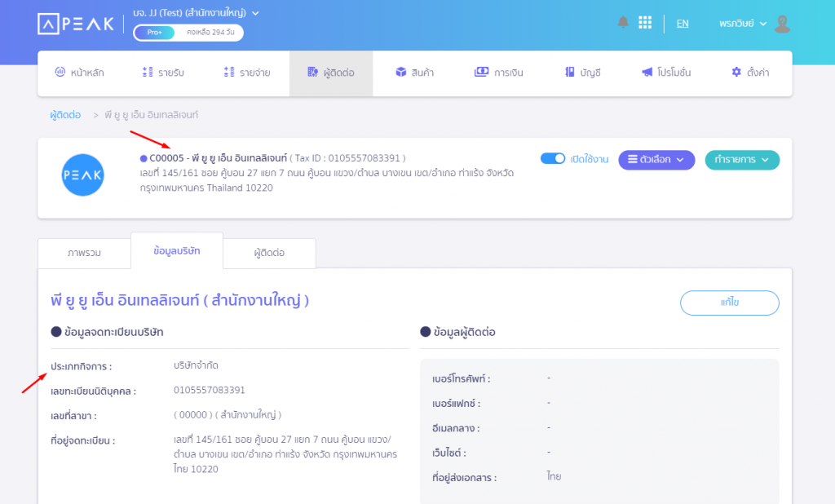The height and width of the screenshot is (504, 835).
Task: Click the PEAK logo in header
Action: [x=76, y=24]
